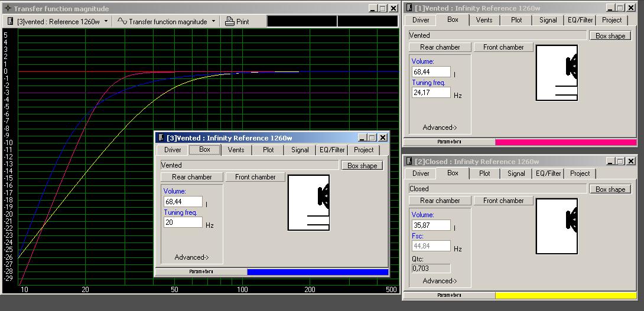The width and height of the screenshot is (644, 311).
Task: Switch to the Vents tab in [3]Vented window
Action: 236,150
